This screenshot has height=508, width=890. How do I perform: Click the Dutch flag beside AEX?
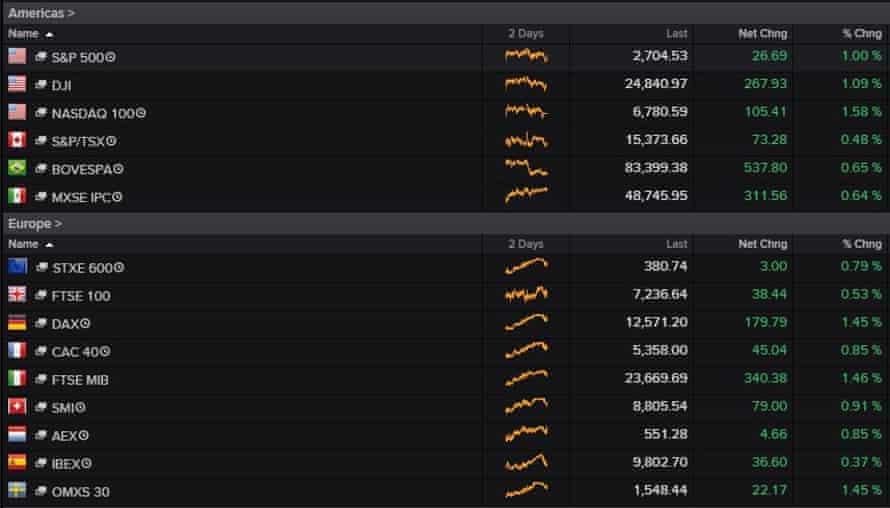tap(17, 434)
